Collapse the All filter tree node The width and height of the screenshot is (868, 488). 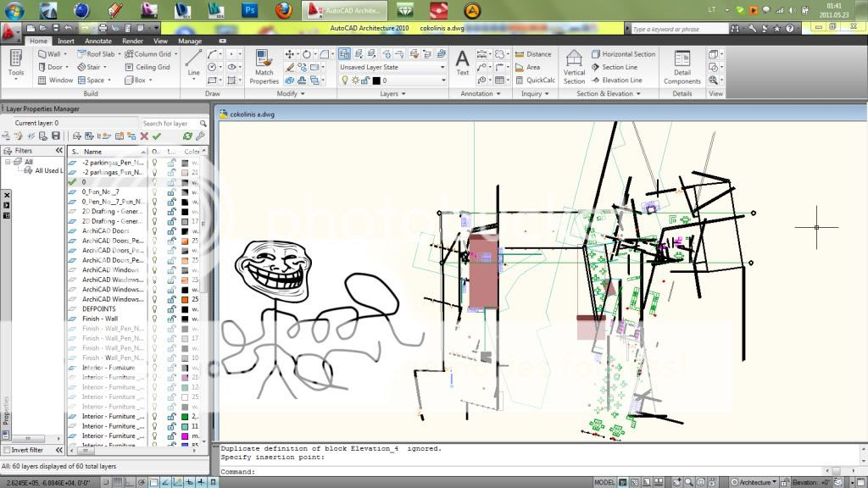pos(8,162)
